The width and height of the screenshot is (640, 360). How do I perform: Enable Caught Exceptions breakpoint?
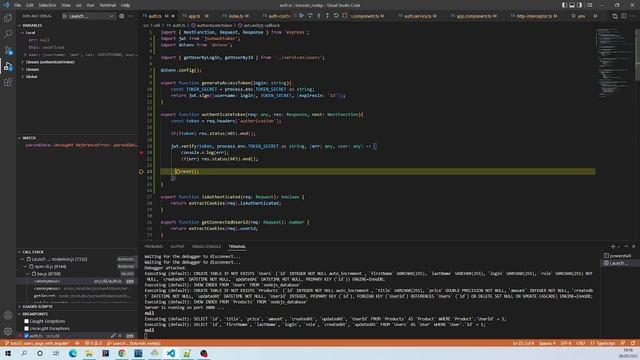pyautogui.click(x=27, y=321)
